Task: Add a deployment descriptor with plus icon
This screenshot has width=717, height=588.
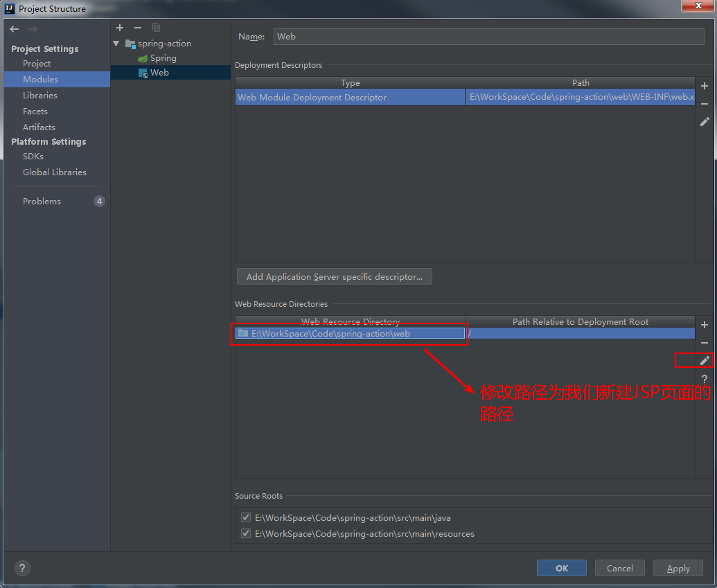Action: [x=705, y=86]
